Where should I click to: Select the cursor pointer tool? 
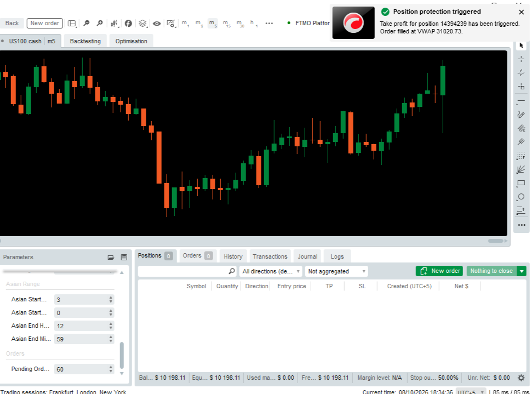tap(522, 45)
